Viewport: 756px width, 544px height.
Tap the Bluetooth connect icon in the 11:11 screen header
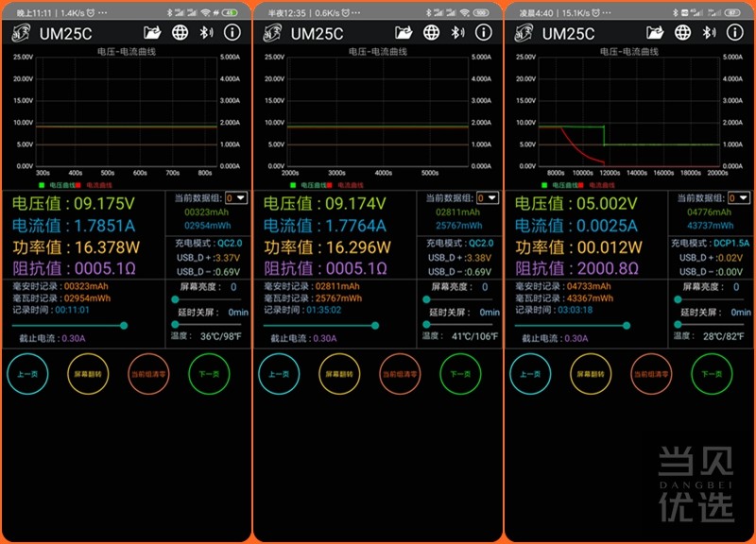[x=206, y=33]
